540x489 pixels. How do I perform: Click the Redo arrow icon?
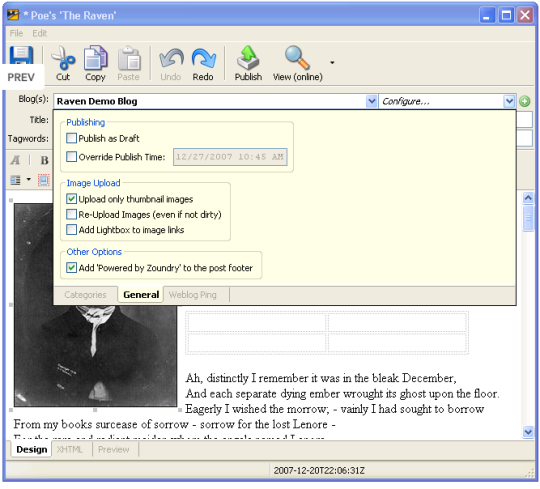[x=204, y=58]
